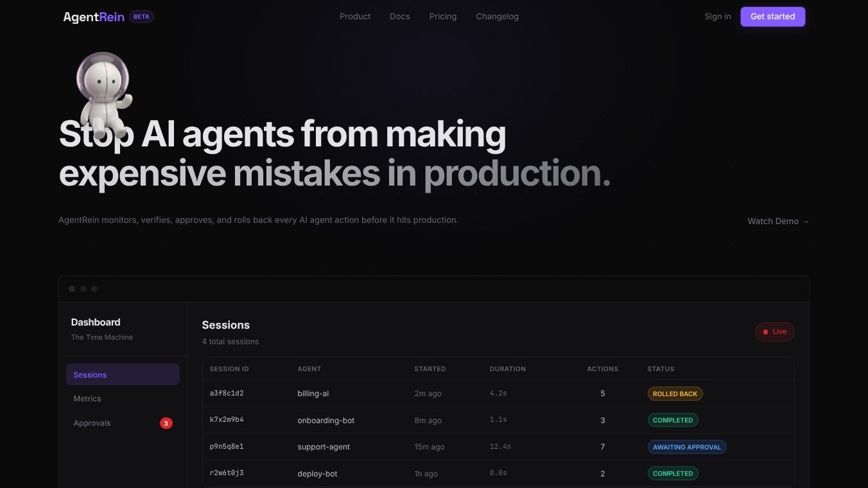Click the third window dot on the mockup

[94, 288]
